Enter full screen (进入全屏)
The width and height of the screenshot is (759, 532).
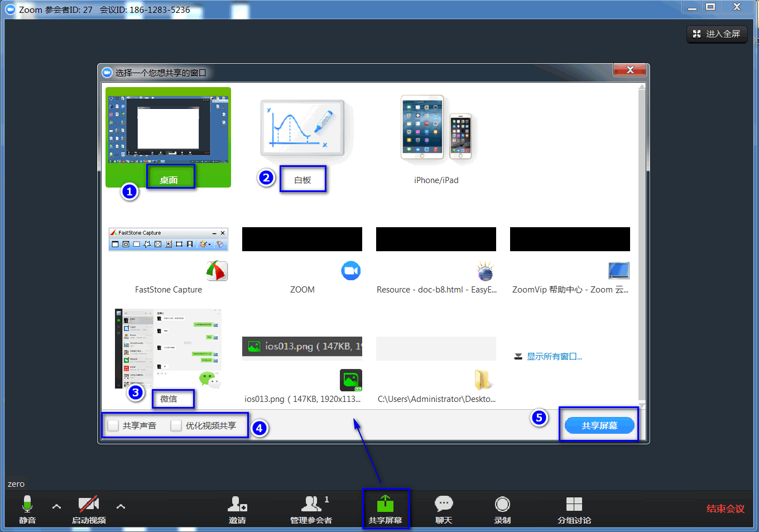click(717, 34)
